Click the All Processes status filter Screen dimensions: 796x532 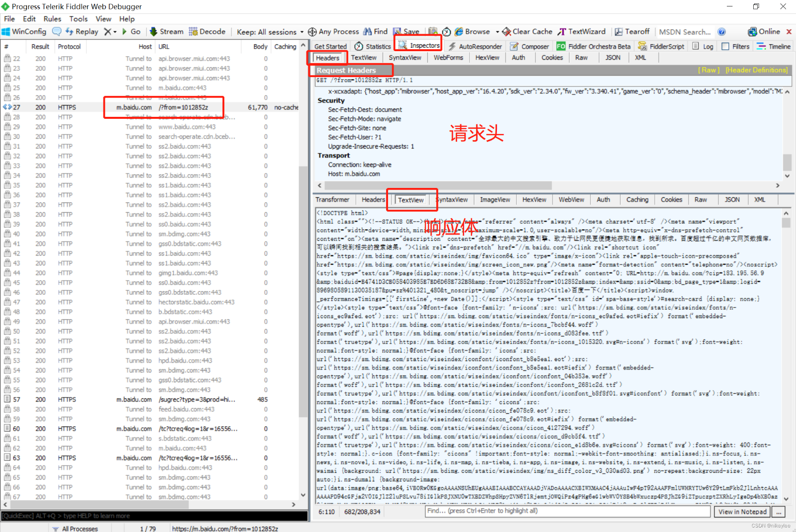click(x=76, y=529)
